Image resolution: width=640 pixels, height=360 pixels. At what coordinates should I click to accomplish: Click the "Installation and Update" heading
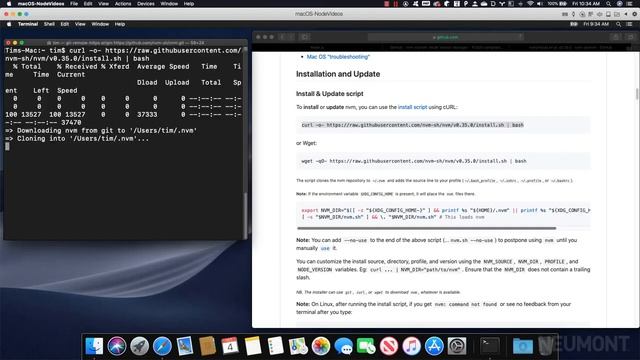338,74
